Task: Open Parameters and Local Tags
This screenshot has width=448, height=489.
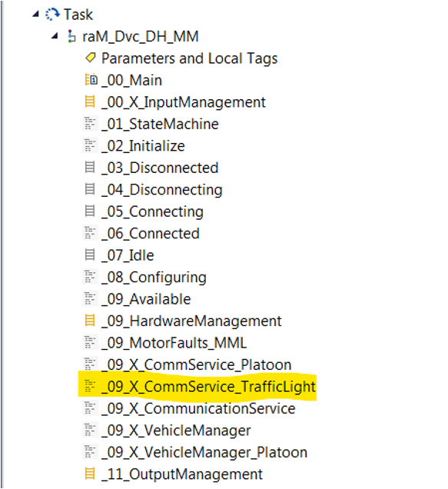Action: click(189, 58)
